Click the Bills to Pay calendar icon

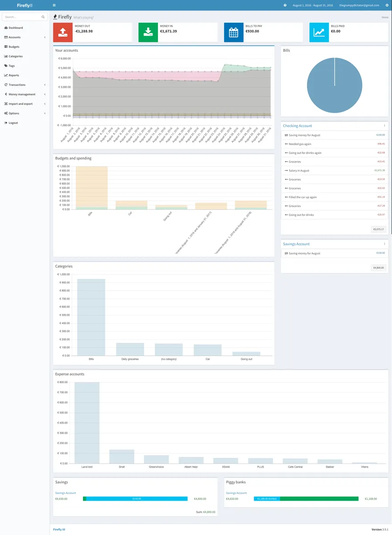(234, 33)
